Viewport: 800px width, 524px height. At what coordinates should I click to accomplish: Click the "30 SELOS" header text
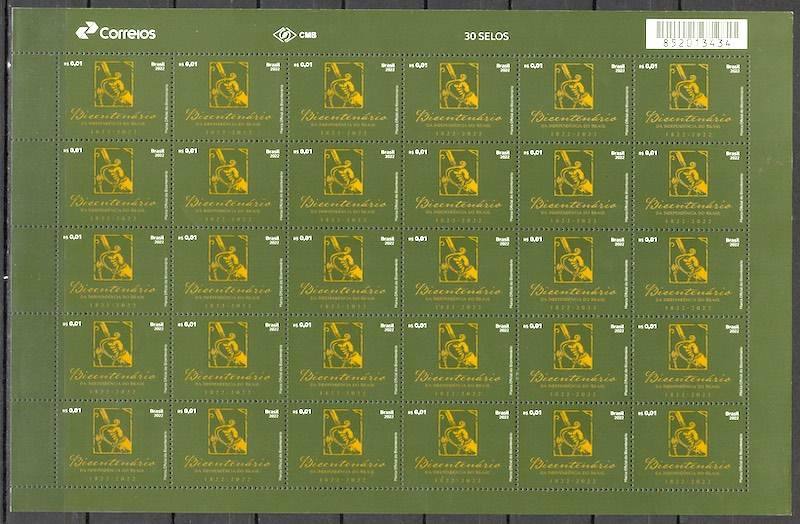click(x=486, y=36)
